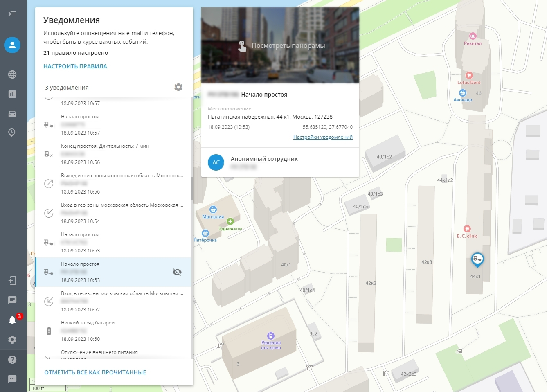Click the logout door icon in sidebar

(12, 281)
